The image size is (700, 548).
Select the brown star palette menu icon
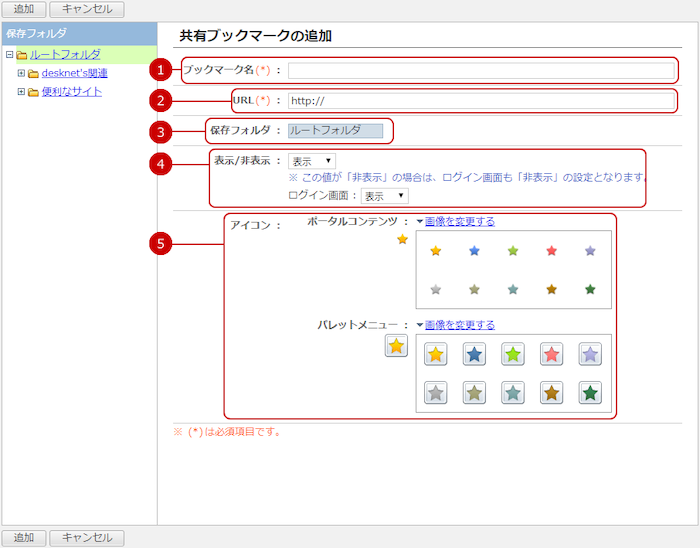point(551,393)
